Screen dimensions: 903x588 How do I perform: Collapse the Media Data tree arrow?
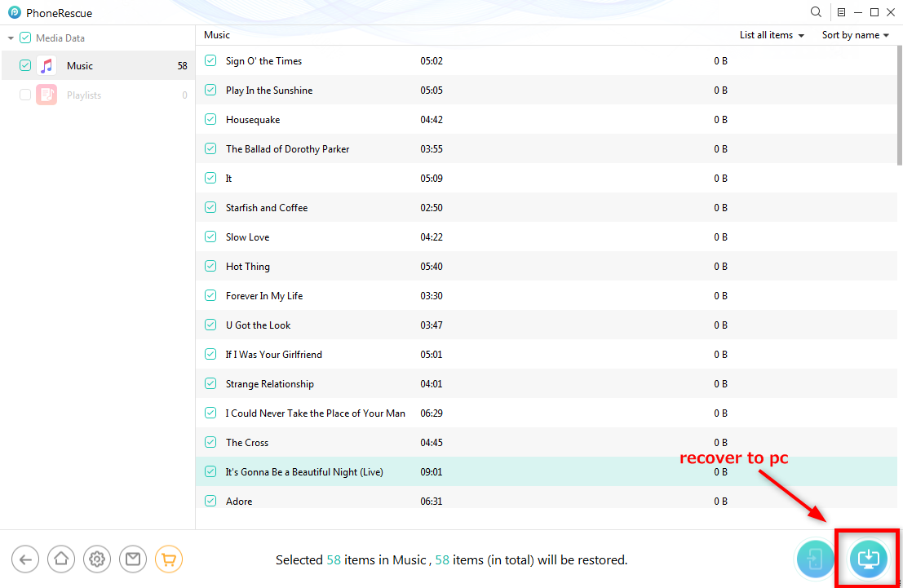[x=11, y=38]
